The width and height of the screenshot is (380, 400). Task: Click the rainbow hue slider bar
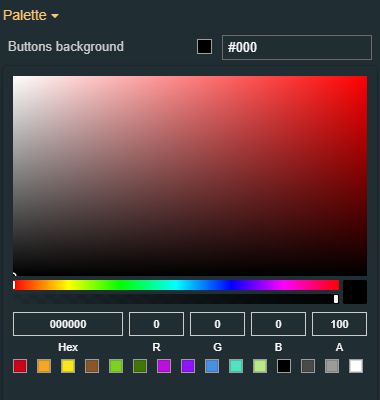pos(176,285)
